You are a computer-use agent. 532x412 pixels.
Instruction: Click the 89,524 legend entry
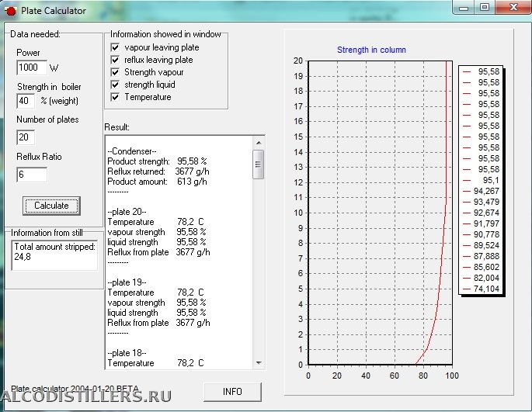point(481,245)
